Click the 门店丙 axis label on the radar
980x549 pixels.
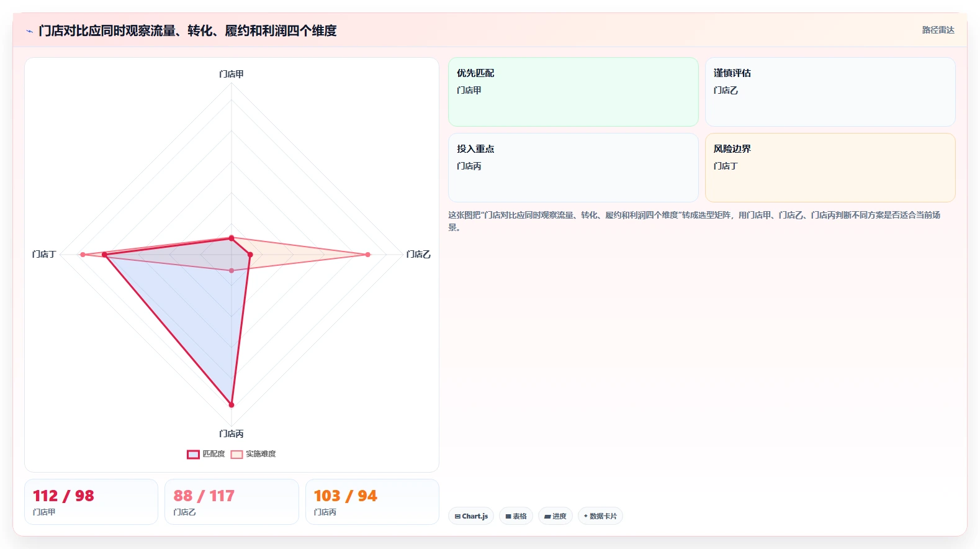tap(232, 433)
